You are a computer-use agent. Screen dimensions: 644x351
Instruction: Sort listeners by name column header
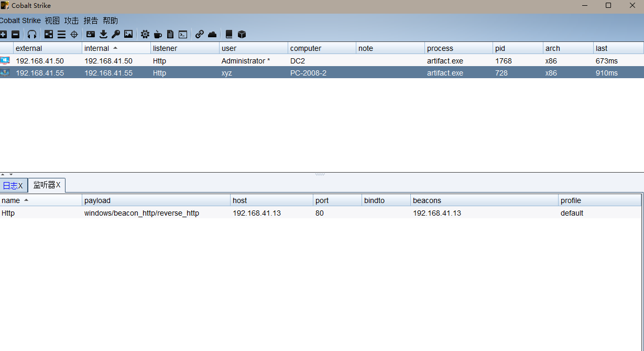coord(41,200)
